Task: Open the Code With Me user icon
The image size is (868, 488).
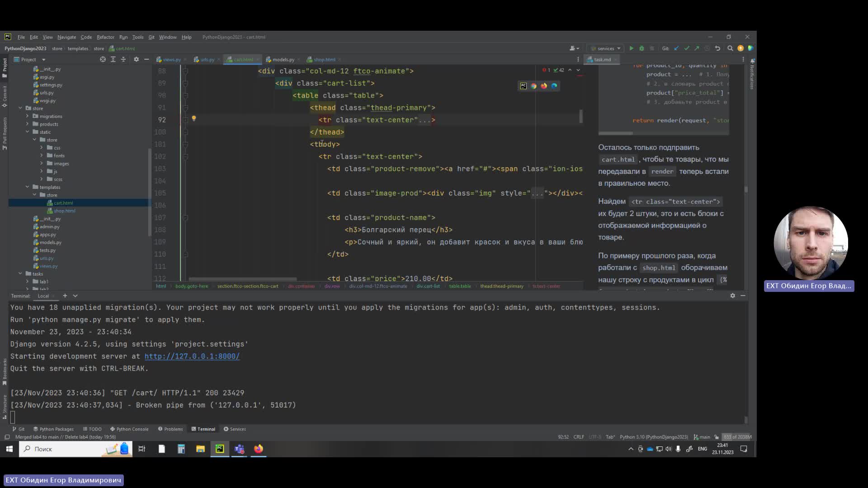Action: pyautogui.click(x=574, y=48)
